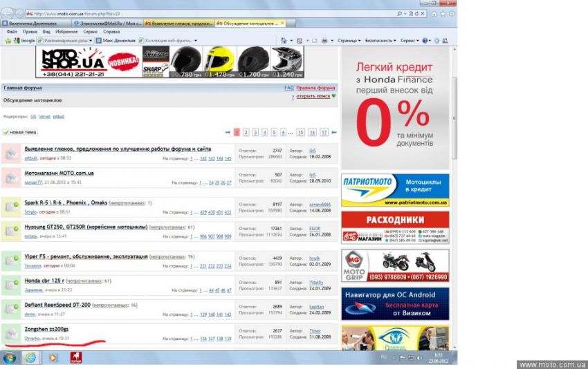Image resolution: width=588 pixels, height=369 pixels.
Task: Click the browser Back arrow button
Action: click(8, 13)
